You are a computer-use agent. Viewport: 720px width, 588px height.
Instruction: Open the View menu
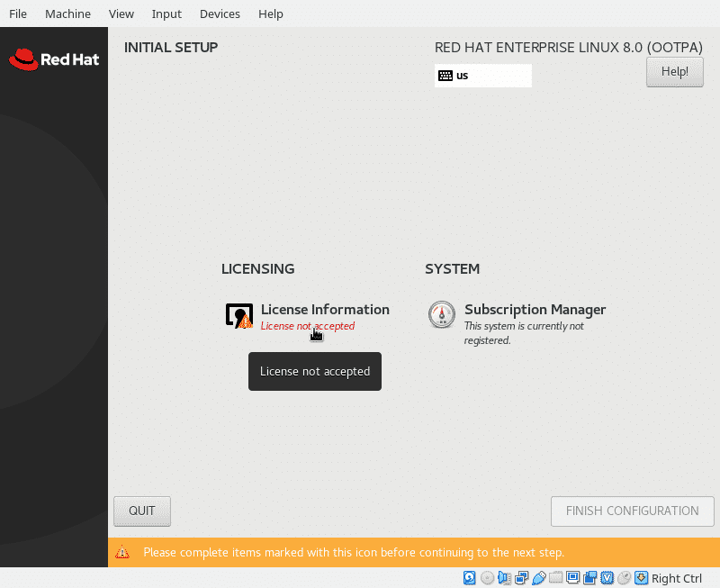(121, 14)
